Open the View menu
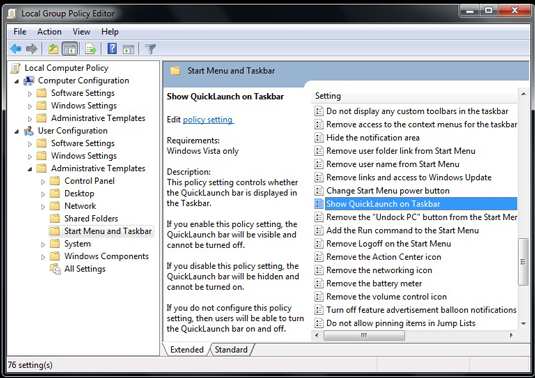This screenshot has height=378, width=535. click(81, 32)
